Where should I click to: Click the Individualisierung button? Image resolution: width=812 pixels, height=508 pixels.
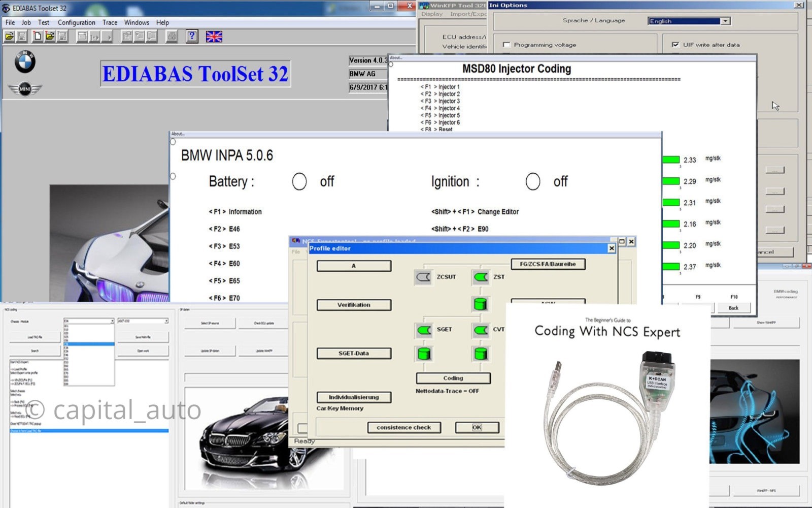354,397
